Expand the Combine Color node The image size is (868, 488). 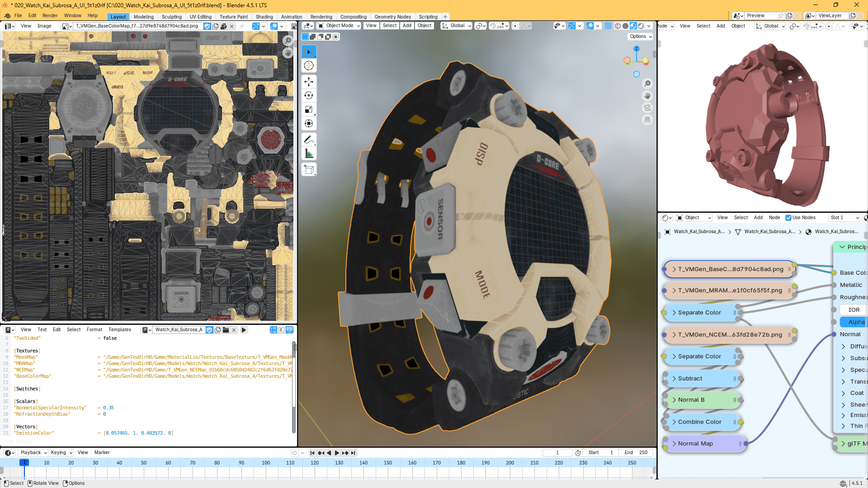tap(674, 422)
